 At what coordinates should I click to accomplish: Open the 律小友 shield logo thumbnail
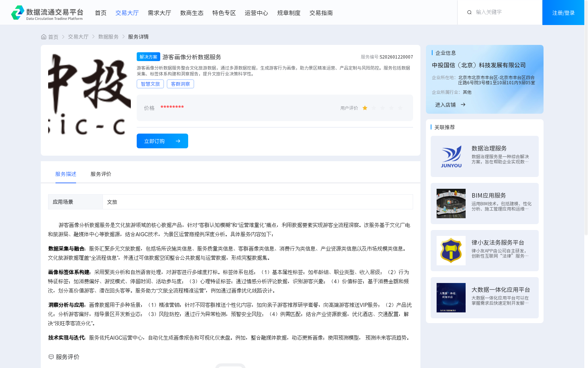click(451, 251)
